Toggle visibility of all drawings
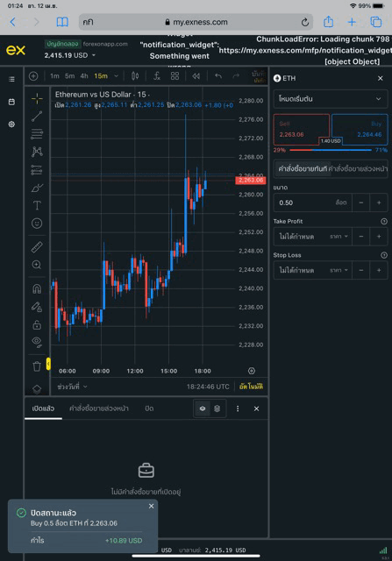The height and width of the screenshot is (561, 392). [x=37, y=343]
